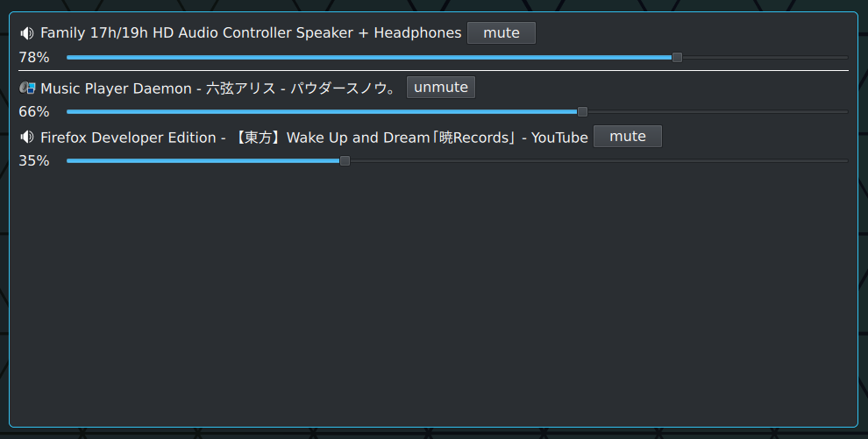Image resolution: width=868 pixels, height=439 pixels.
Task: Mute the Firefox Developer Edition stream
Action: pyautogui.click(x=627, y=137)
